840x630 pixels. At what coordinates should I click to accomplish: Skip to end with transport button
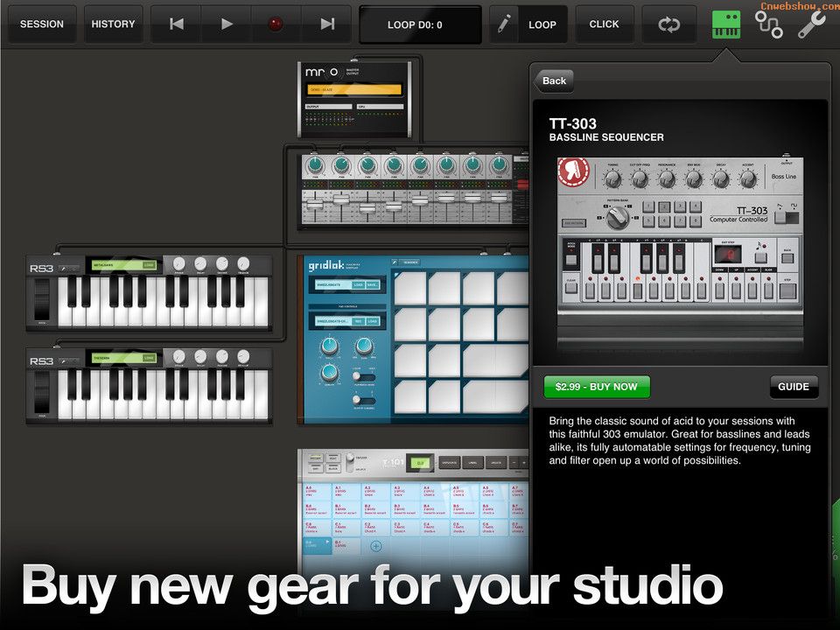click(326, 24)
